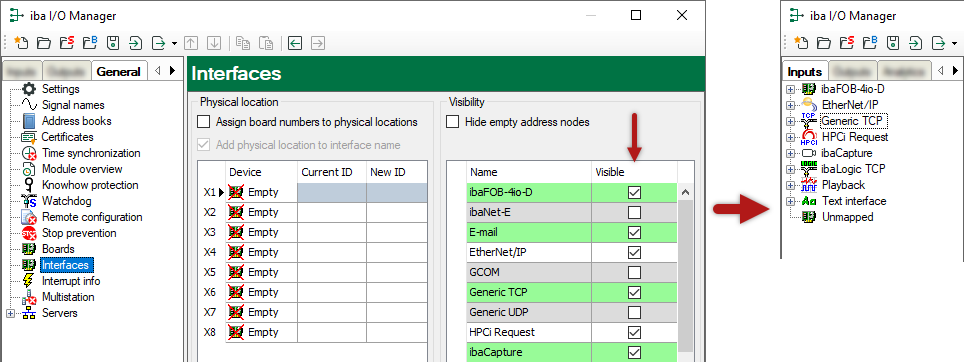Check Visible box for GCOM
The image size is (964, 362).
pos(634,272)
